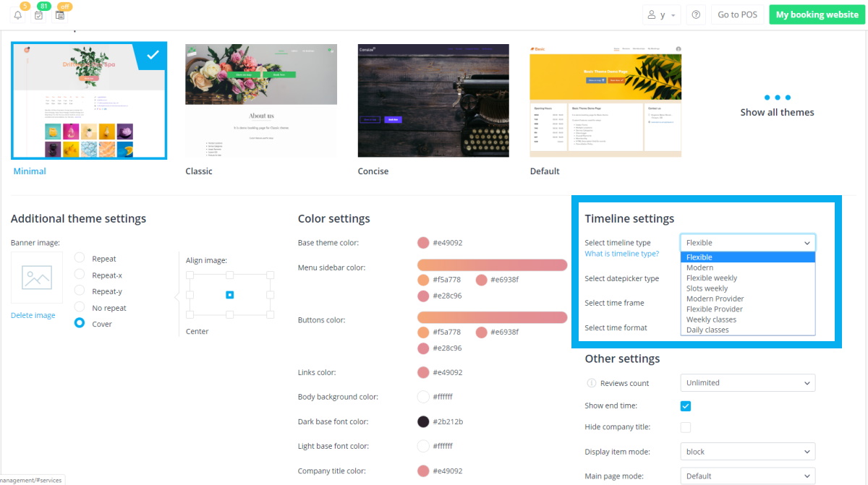
Task: Click the booking page icon marked off
Action: pyautogui.click(x=60, y=15)
